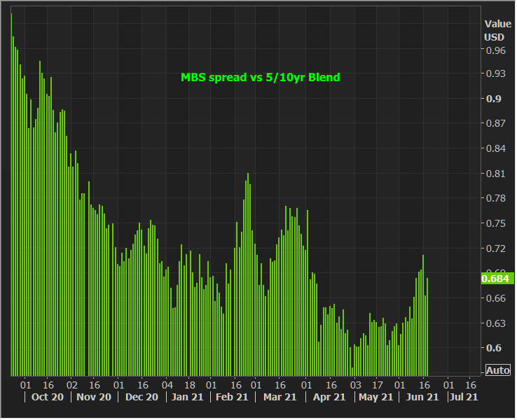Select the May 21 month label
The height and width of the screenshot is (420, 517).
pyautogui.click(x=375, y=397)
